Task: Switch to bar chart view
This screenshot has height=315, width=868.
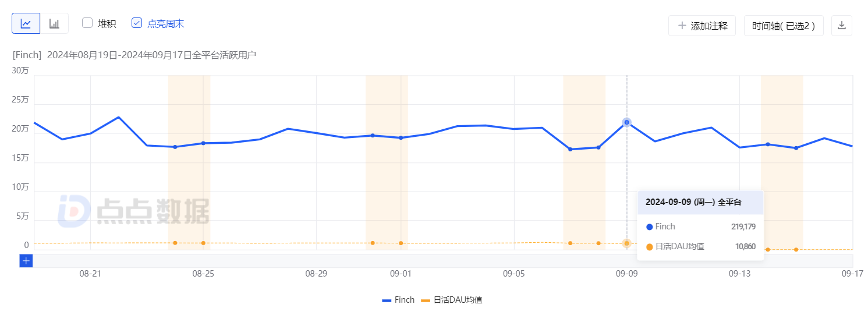Action: point(54,23)
